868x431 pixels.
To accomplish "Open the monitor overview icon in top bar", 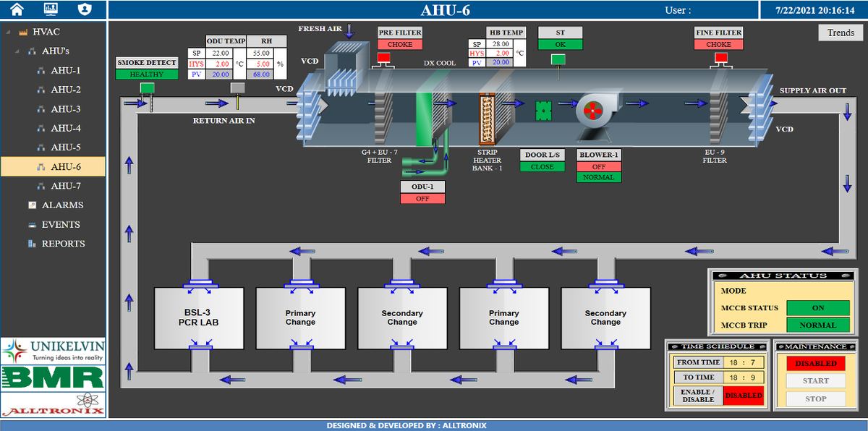I will coord(51,9).
